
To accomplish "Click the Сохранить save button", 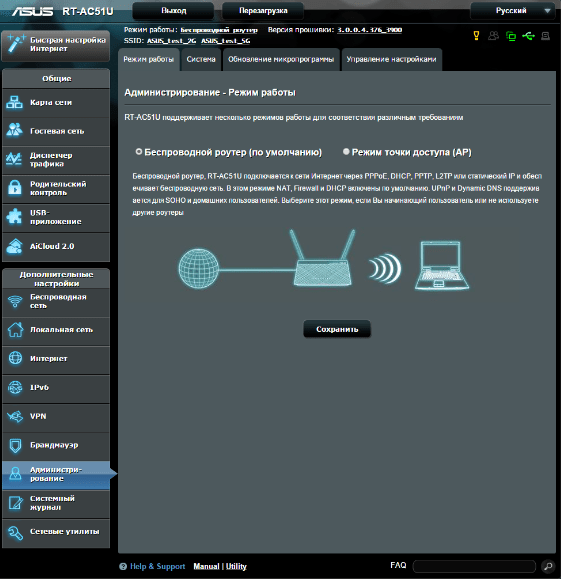I will click(337, 329).
